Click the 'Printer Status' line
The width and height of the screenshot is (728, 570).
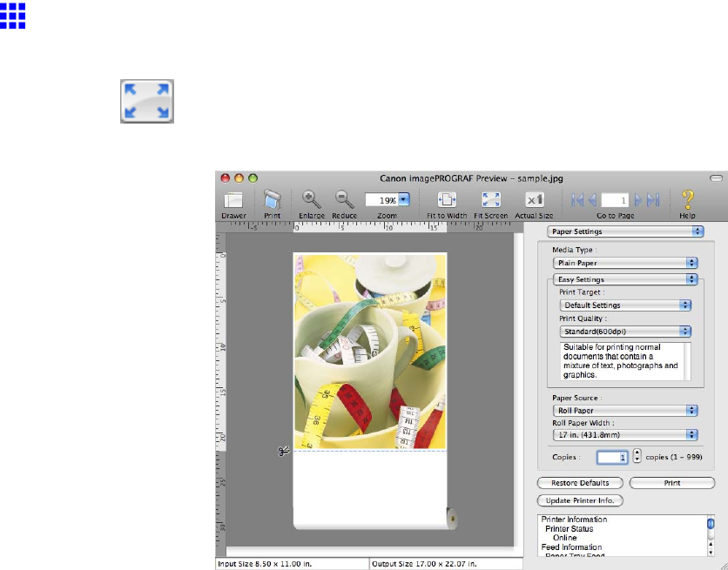pyautogui.click(x=569, y=529)
